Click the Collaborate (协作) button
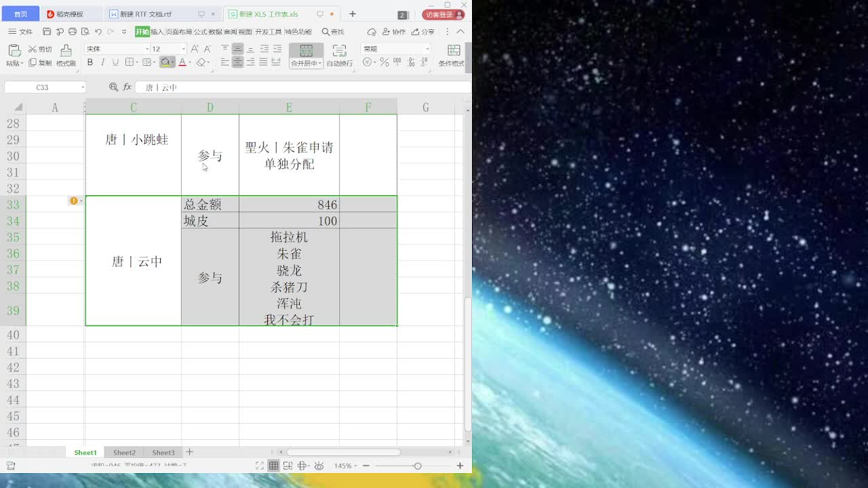The image size is (868, 488). pyautogui.click(x=394, y=32)
